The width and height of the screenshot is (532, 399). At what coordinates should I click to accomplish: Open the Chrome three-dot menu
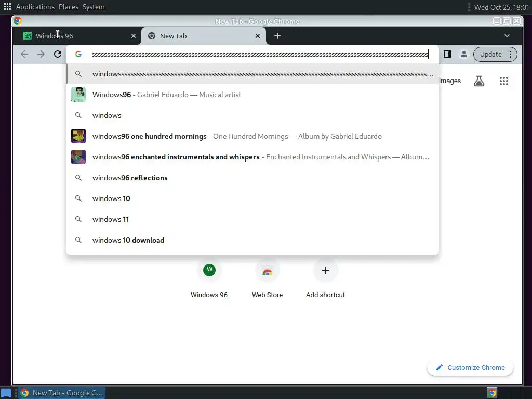coord(510,54)
